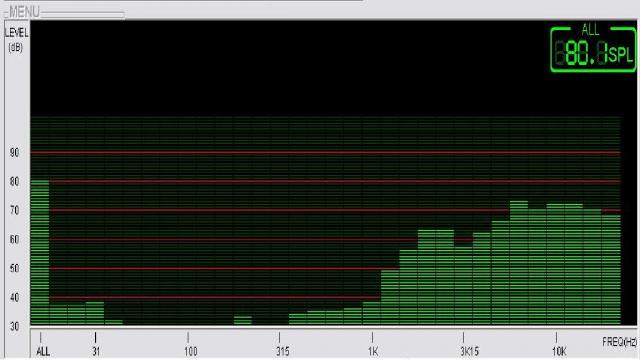Click the LEVEL (dB) axis title
The width and height of the screenshot is (640, 360).
16,40
